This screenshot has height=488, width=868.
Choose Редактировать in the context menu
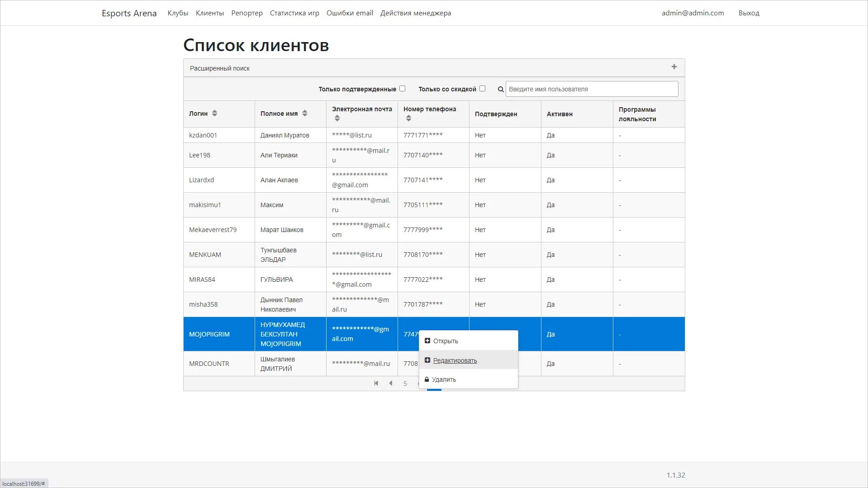coord(455,360)
